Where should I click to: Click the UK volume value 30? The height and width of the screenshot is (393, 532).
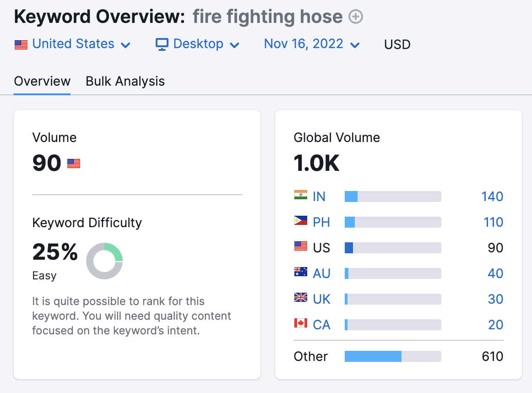pos(495,299)
